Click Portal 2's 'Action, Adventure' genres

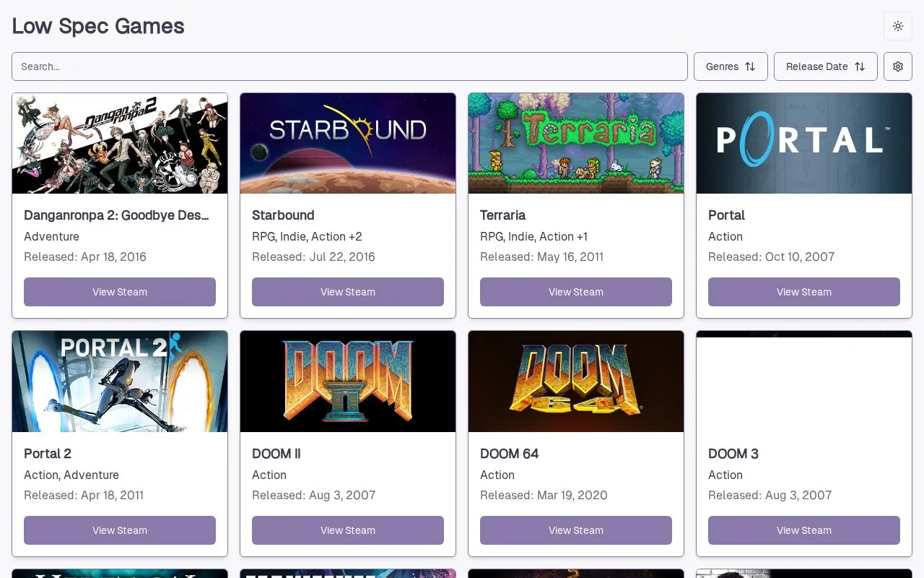[x=71, y=475]
